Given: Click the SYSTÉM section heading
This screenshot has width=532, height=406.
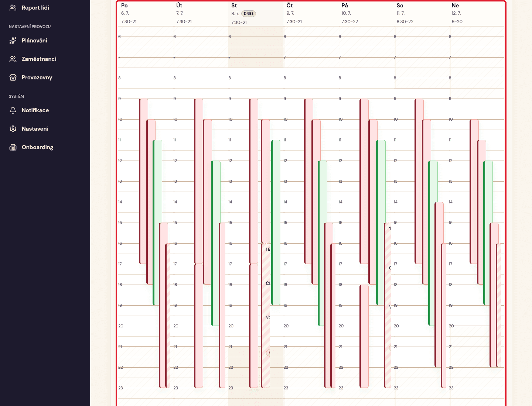Looking at the screenshot, I should coord(17,96).
